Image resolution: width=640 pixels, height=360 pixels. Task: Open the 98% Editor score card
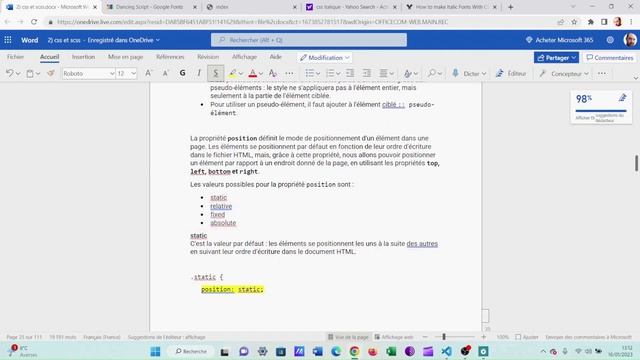[x=601, y=108]
